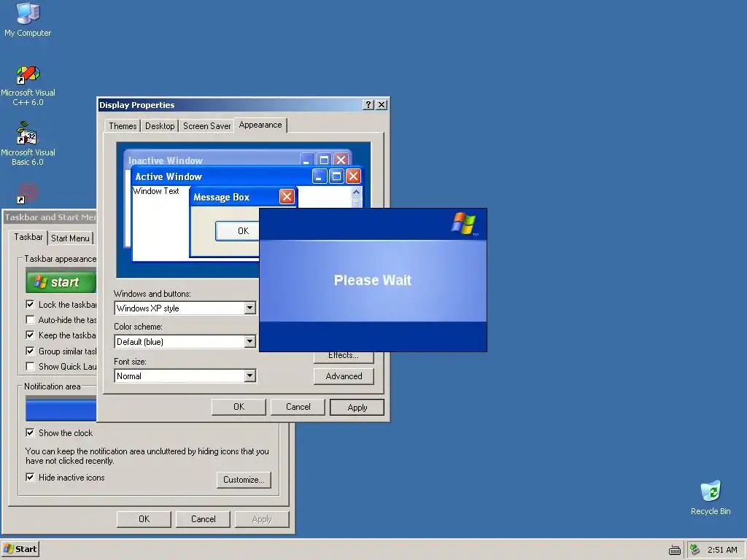Click Cancel in Display Properties

click(x=298, y=407)
